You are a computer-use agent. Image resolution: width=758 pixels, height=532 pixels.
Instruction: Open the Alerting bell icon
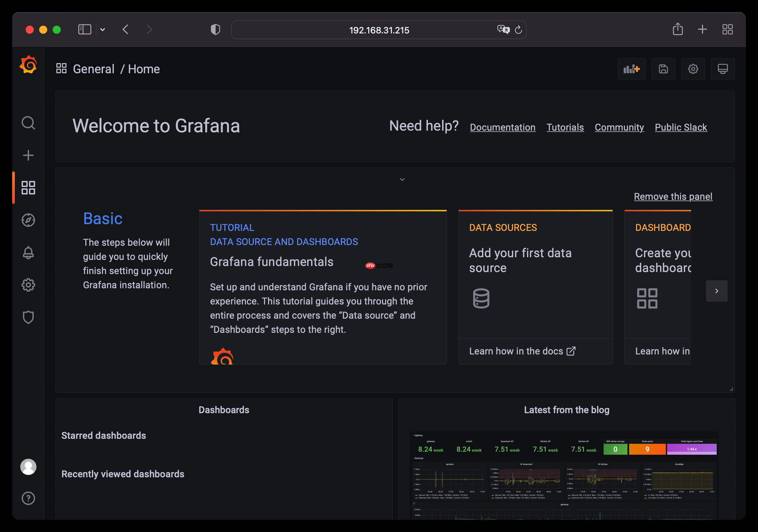click(x=28, y=252)
